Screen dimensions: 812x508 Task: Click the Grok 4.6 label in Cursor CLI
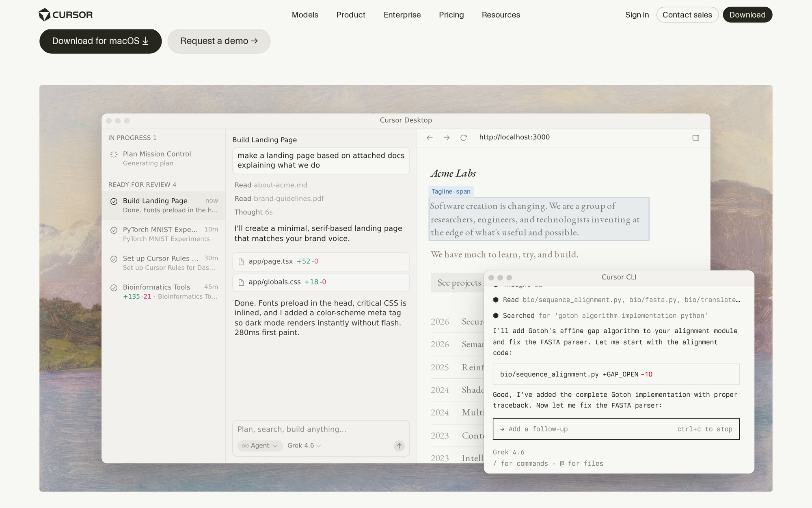(508, 452)
